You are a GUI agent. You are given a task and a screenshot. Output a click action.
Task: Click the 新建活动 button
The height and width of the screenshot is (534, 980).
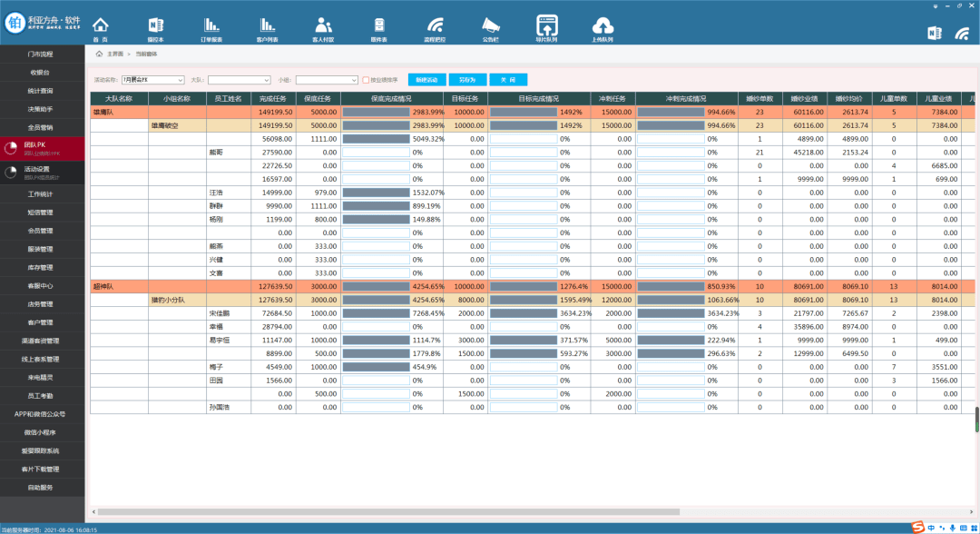coord(426,80)
